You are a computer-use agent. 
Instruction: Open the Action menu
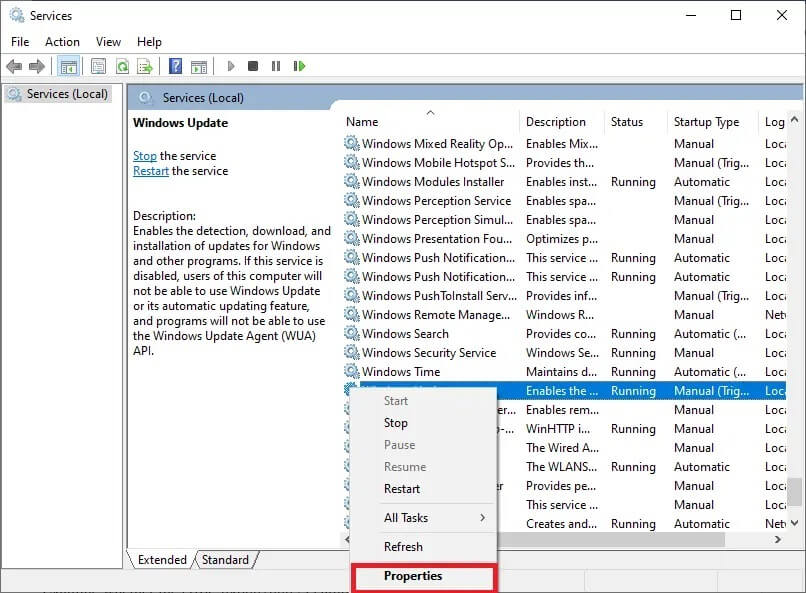(x=62, y=42)
